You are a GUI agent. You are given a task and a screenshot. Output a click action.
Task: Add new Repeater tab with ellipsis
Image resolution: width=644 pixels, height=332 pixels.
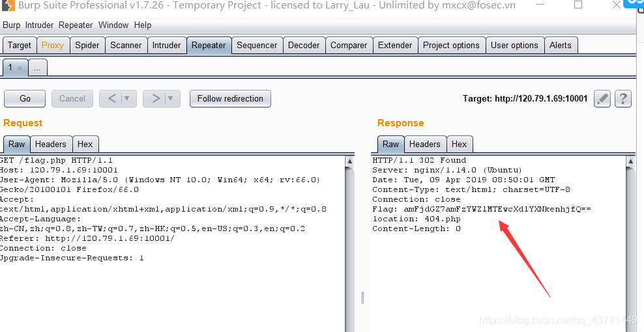click(37, 68)
